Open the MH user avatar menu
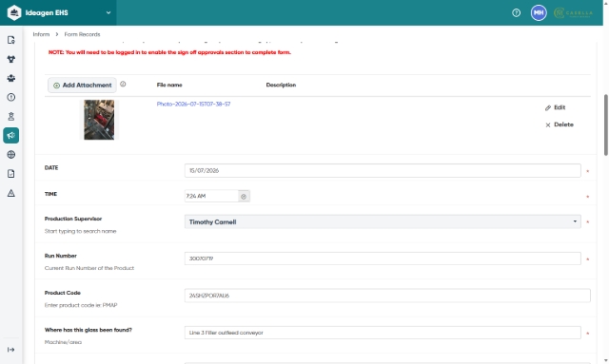Screen dimensions: 609x364 tap(539, 12)
